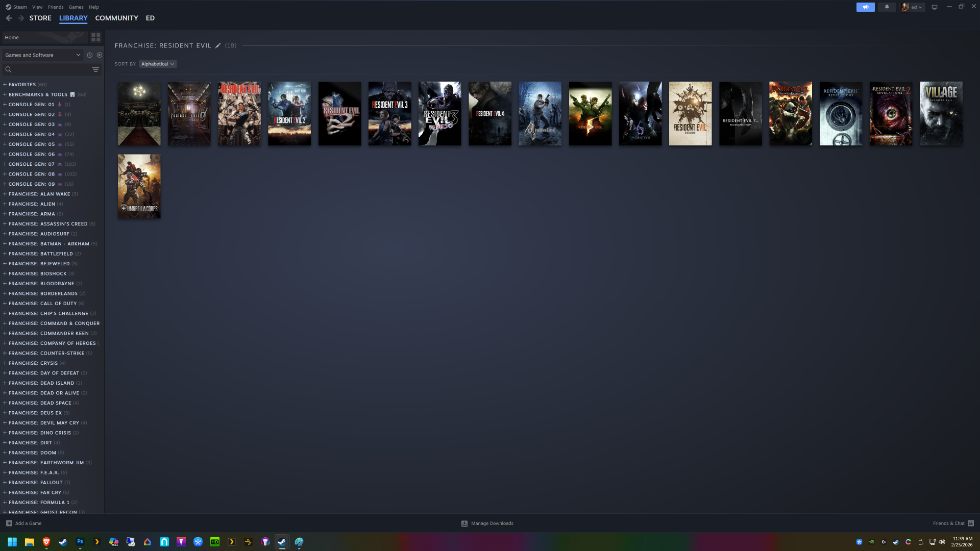This screenshot has height=551, width=980.
Task: Open the notifications bell
Action: [887, 7]
